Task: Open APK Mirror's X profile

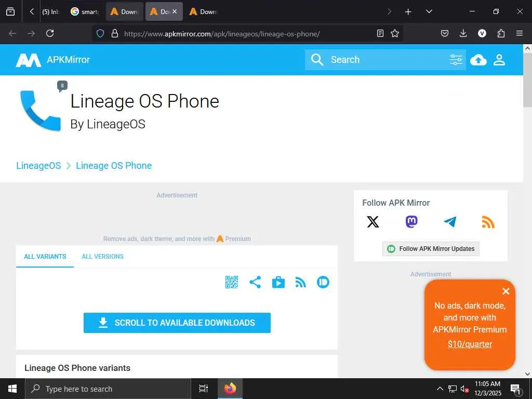Action: [373, 222]
